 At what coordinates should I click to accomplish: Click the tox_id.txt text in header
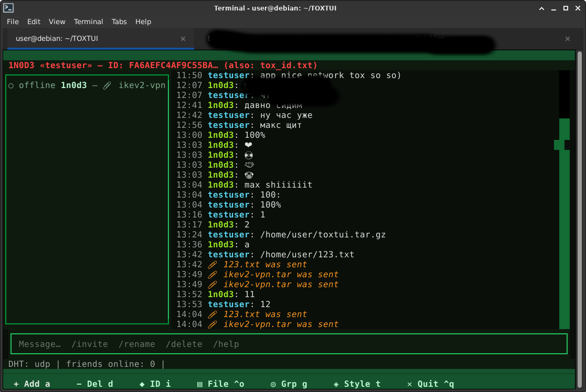click(286, 66)
